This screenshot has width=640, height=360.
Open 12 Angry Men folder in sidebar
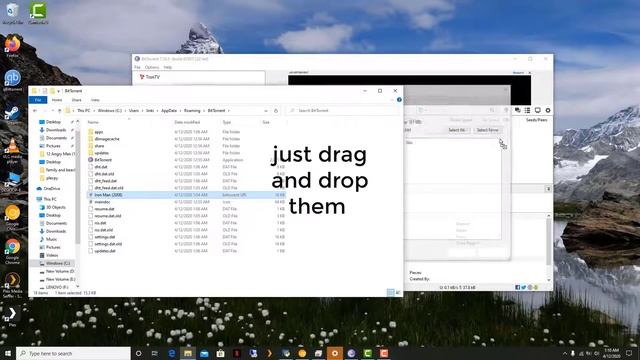click(57, 154)
